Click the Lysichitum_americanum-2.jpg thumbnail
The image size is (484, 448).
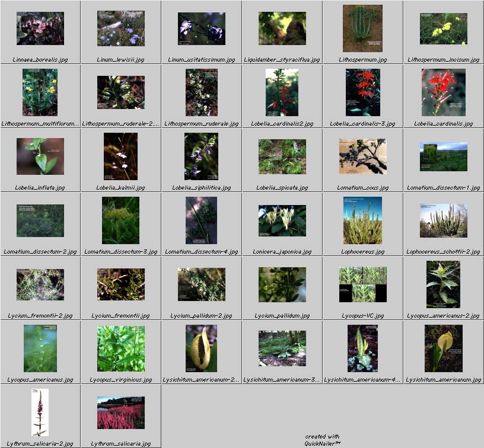click(201, 348)
